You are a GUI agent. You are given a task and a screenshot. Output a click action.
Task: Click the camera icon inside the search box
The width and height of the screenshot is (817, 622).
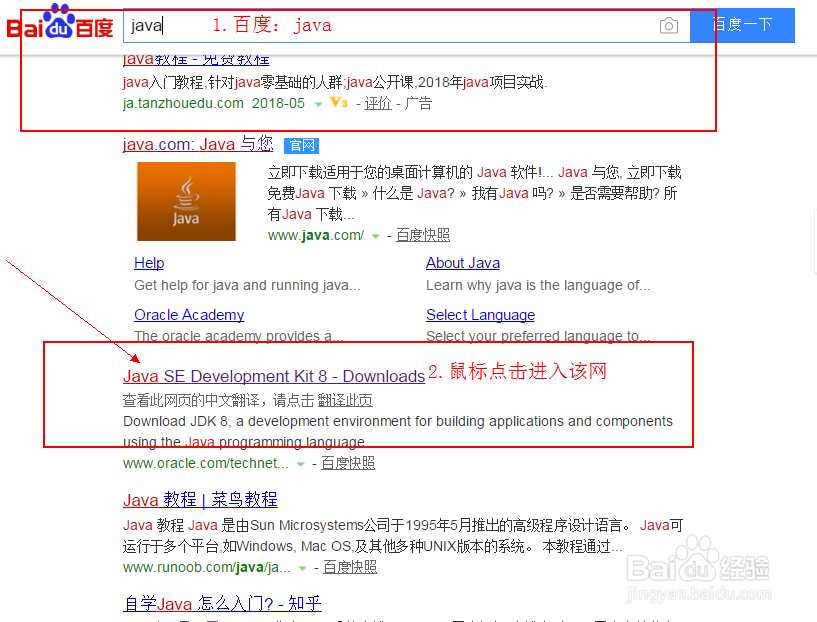[x=668, y=25]
